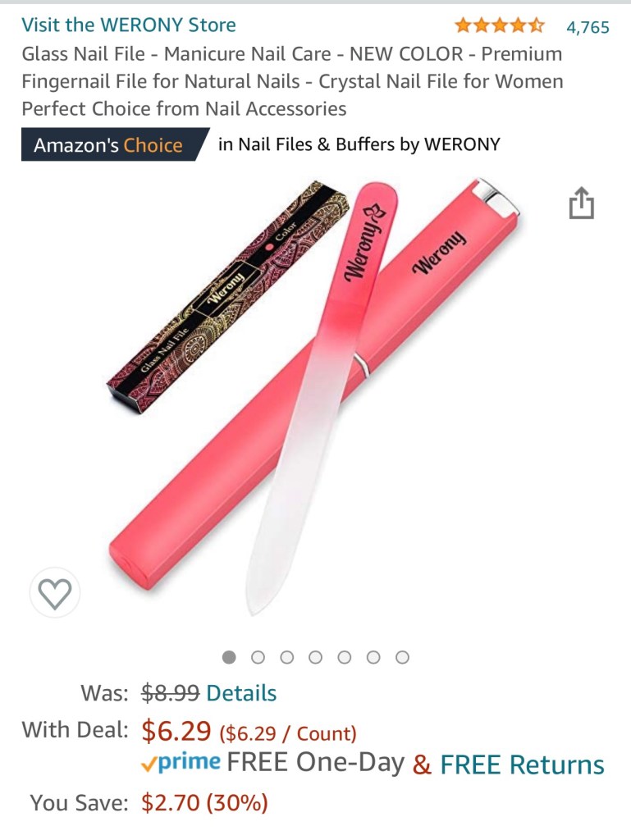
Task: Tap the $6.29 deal price
Action: pyautogui.click(x=176, y=731)
